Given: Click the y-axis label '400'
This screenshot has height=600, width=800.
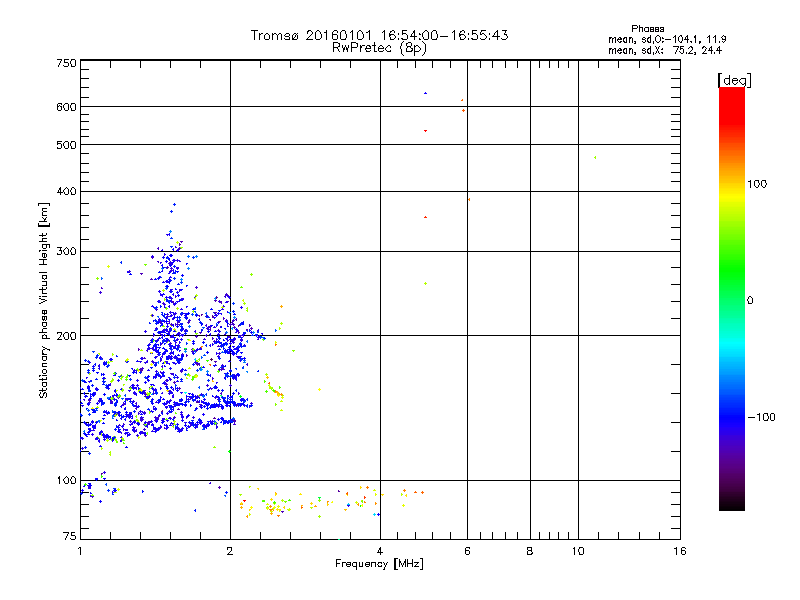Looking at the screenshot, I should coord(66,191).
